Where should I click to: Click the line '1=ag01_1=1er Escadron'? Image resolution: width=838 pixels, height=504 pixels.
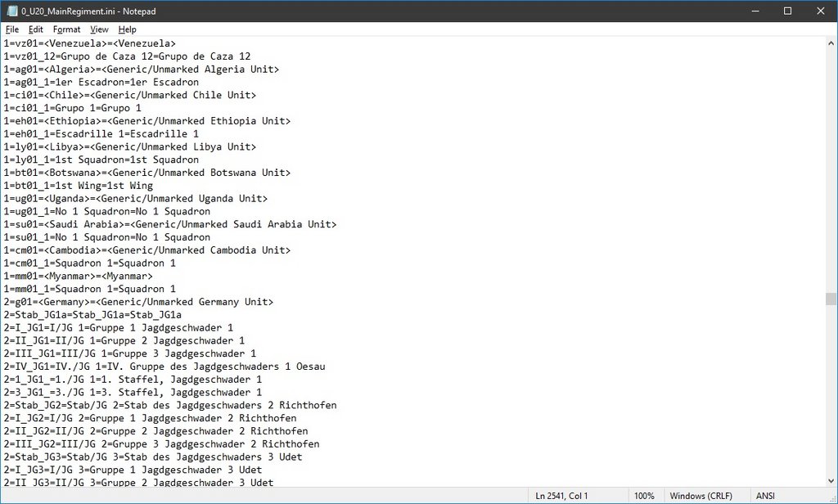pos(101,82)
